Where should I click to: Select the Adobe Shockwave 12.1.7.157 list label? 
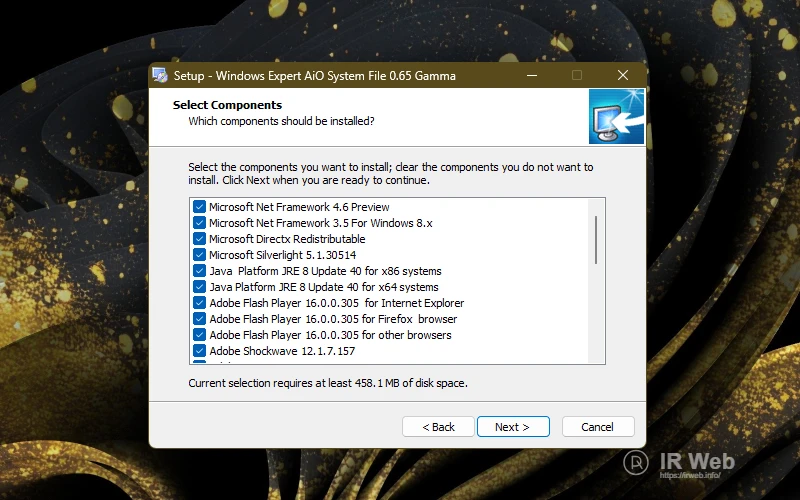(281, 351)
